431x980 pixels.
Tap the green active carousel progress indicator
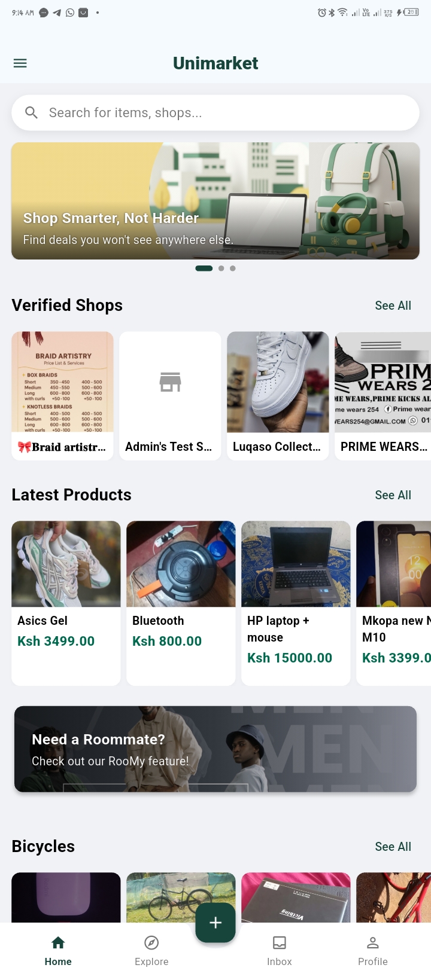(x=204, y=268)
